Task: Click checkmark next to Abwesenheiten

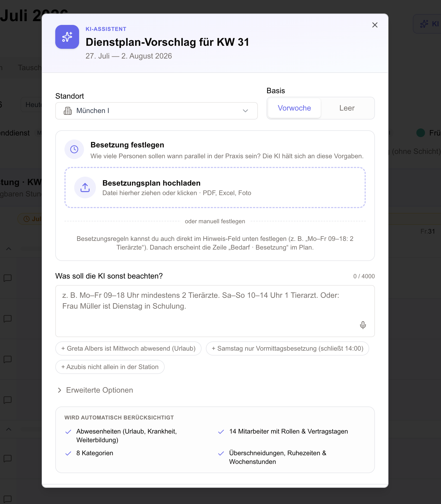Action: point(68,432)
